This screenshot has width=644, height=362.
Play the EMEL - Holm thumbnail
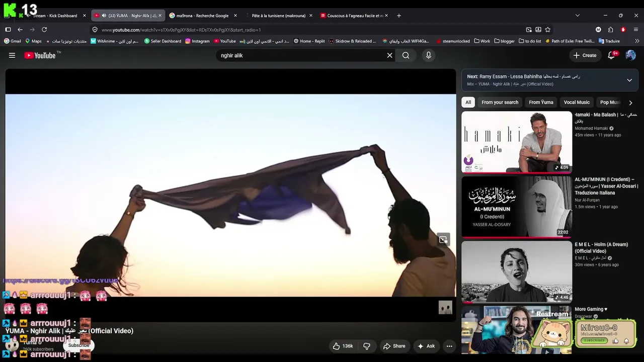pos(517,272)
